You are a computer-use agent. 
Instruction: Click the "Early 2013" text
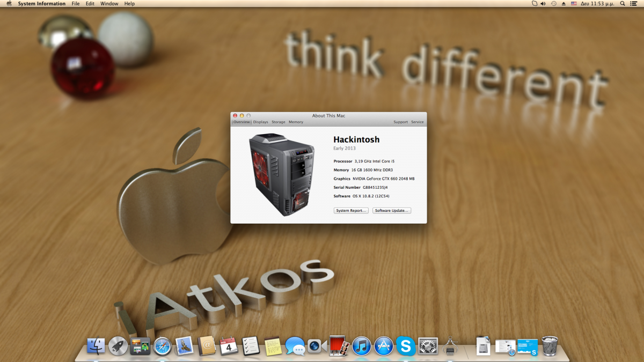[345, 149]
